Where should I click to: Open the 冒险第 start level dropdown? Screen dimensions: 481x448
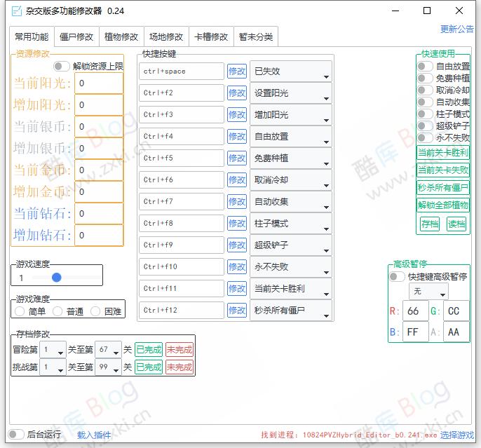53,350
